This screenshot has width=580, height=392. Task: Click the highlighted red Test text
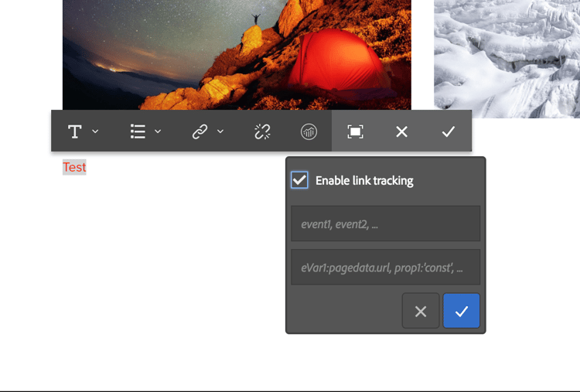coord(74,167)
